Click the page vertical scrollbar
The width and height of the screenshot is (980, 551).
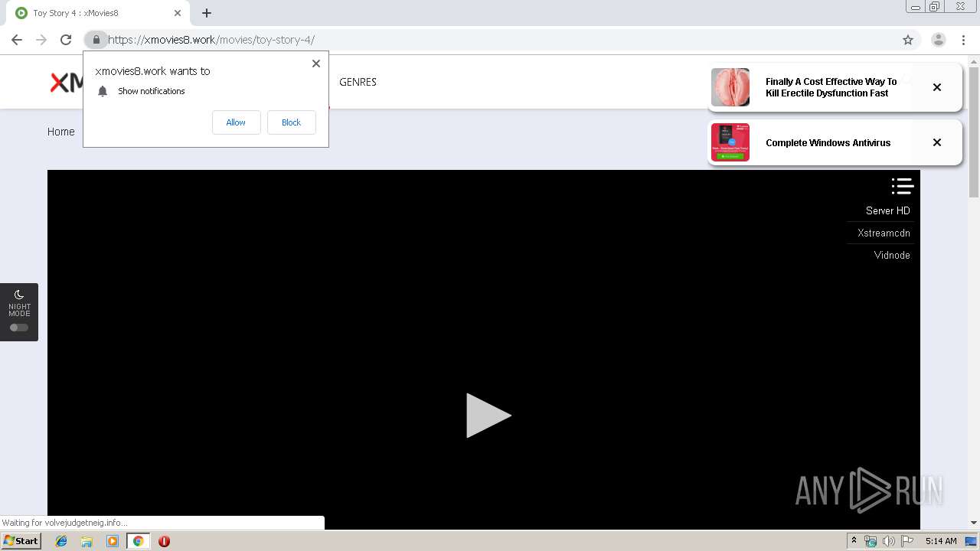(974, 132)
